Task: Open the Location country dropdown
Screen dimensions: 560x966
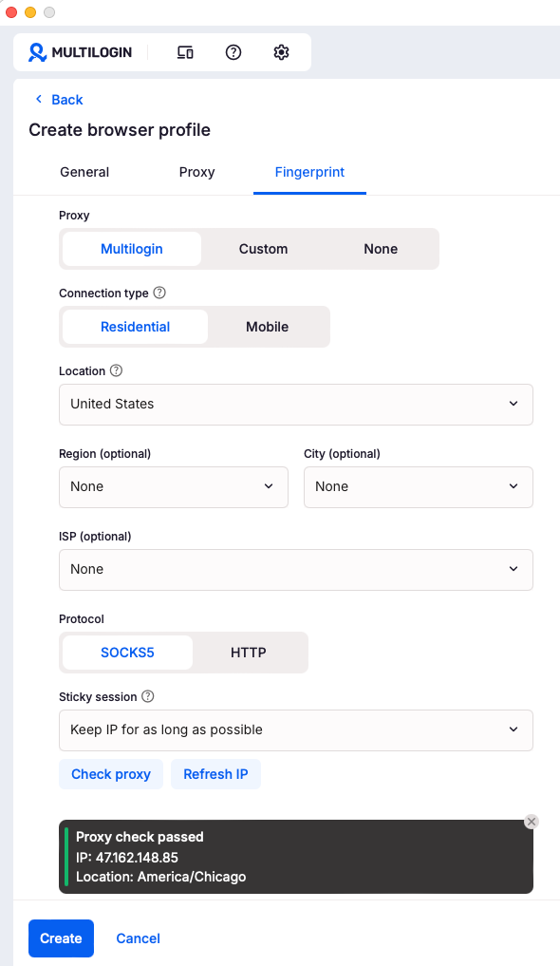Action: [296, 405]
